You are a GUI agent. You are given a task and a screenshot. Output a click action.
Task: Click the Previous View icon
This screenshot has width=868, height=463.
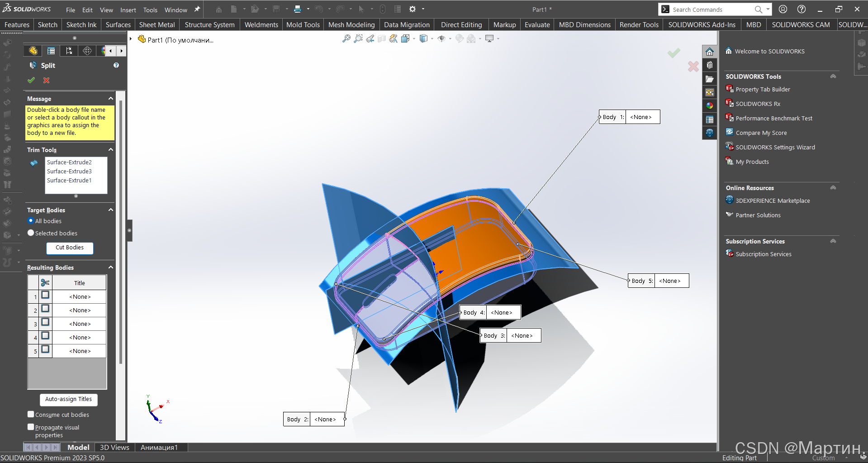click(x=370, y=39)
